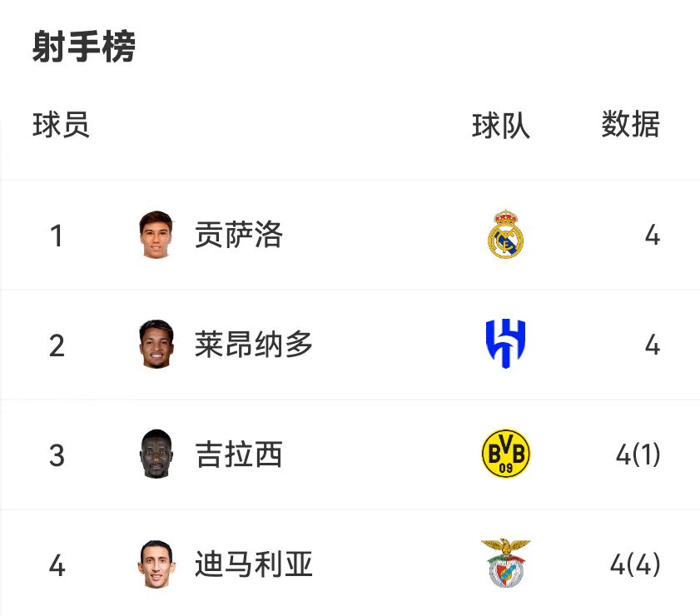Screen dimensions: 700x616
Task: Select player name 莱昂纳多
Action: (254, 345)
